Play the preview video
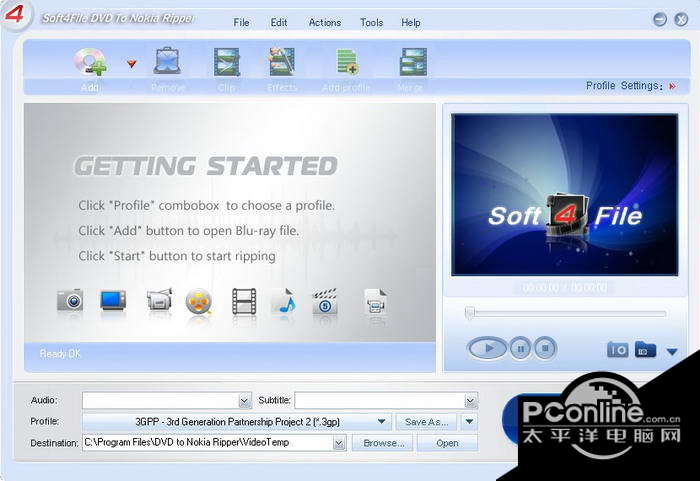The height and width of the screenshot is (481, 700). 487,348
